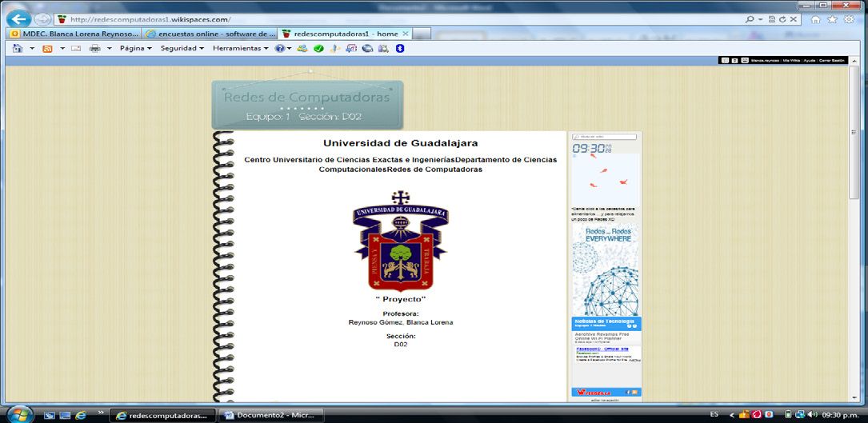
Task: Click the compatibility view icon
Action: click(x=772, y=19)
